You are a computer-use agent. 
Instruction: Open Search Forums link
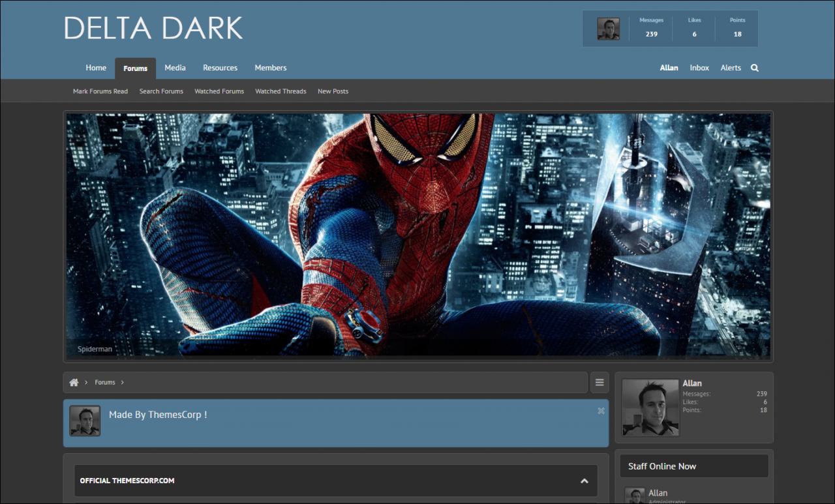click(161, 91)
